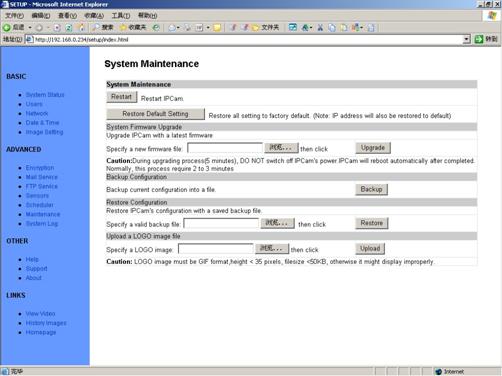This screenshot has height=376, width=502.
Task: Browse (浏览) for a new firmware file
Action: [281, 148]
